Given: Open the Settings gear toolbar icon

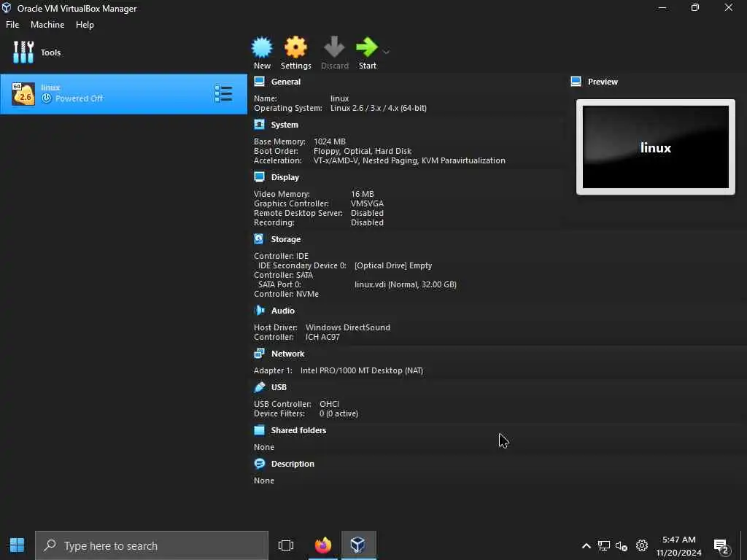Looking at the screenshot, I should pyautogui.click(x=295, y=47).
